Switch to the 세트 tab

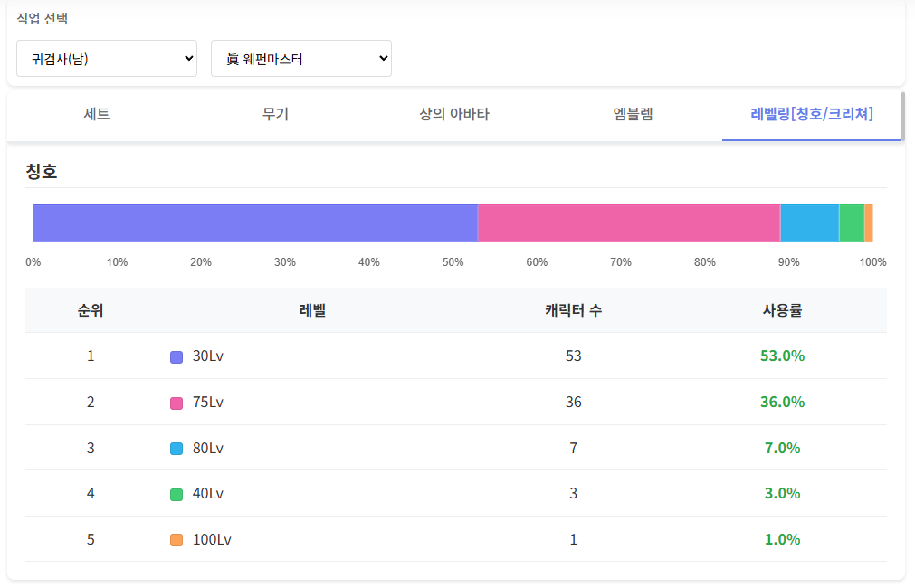click(x=97, y=114)
